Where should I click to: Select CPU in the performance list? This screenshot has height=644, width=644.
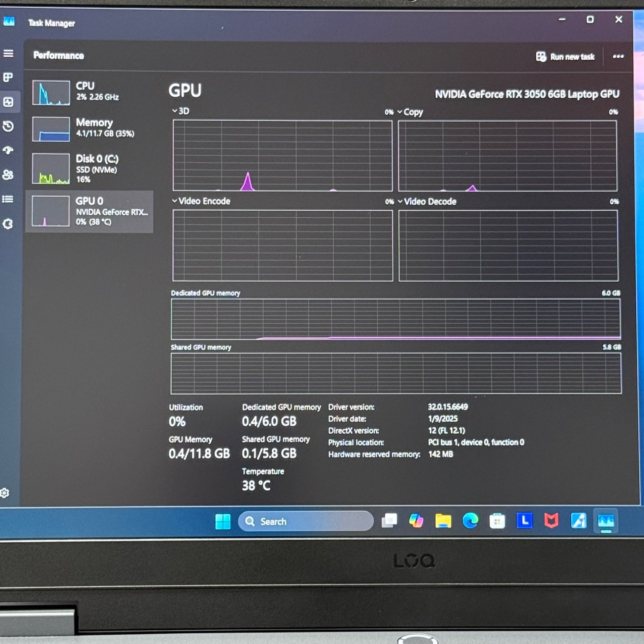(89, 92)
